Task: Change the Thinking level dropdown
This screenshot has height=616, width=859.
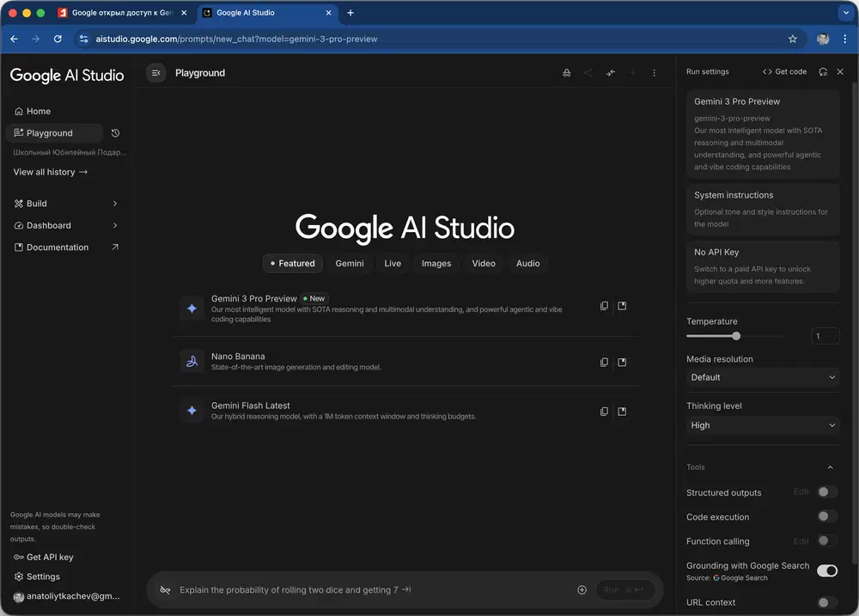Action: (763, 425)
